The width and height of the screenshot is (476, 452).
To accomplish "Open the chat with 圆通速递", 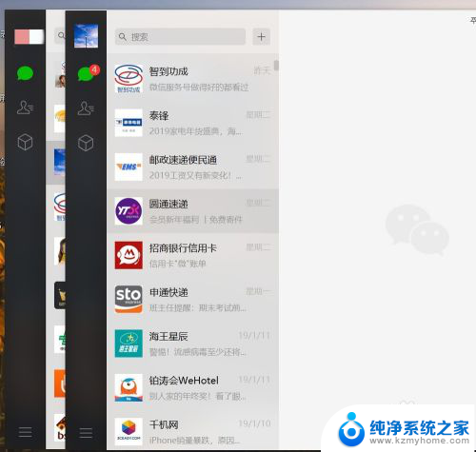I will 193,211.
